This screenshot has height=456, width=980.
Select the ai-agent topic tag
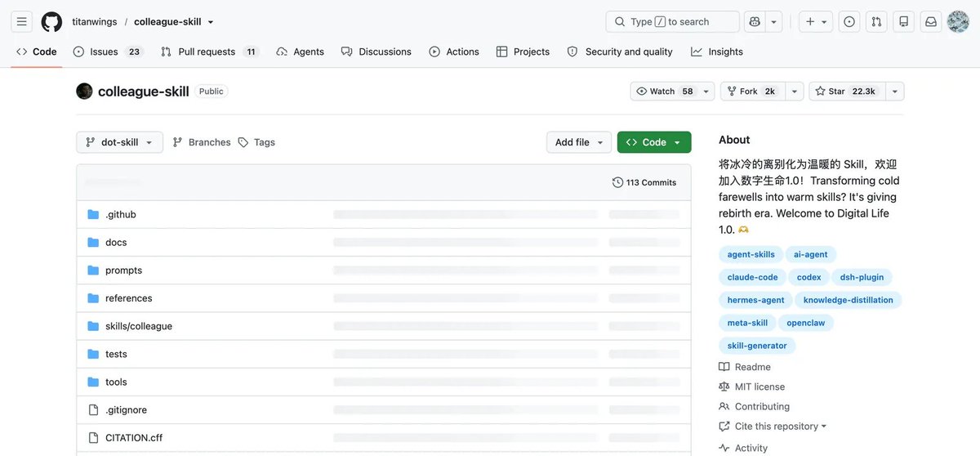point(811,254)
